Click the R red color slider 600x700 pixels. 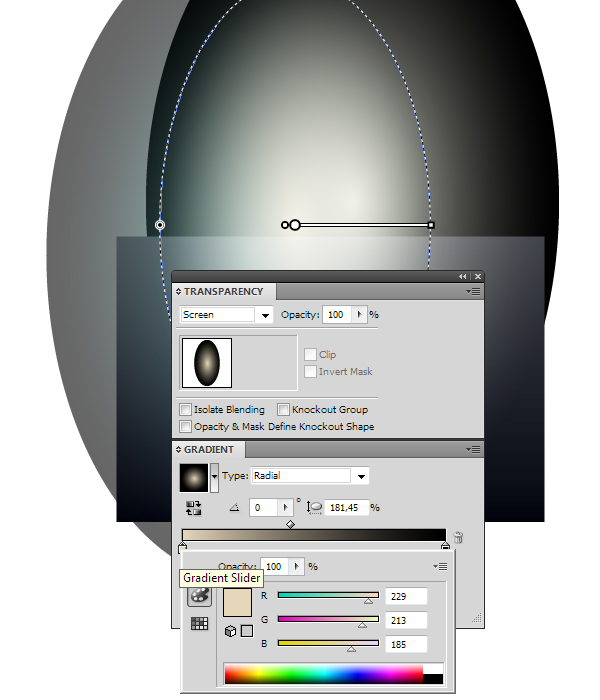[x=328, y=596]
